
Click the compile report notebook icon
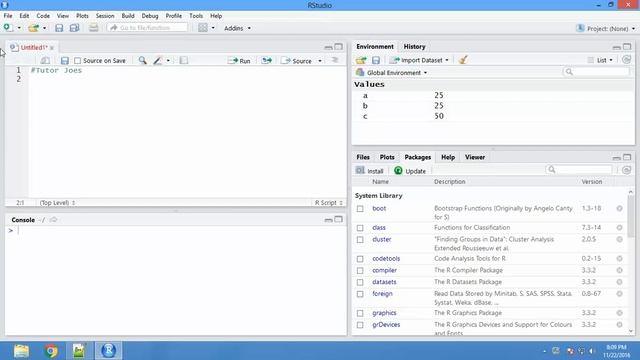coord(184,60)
